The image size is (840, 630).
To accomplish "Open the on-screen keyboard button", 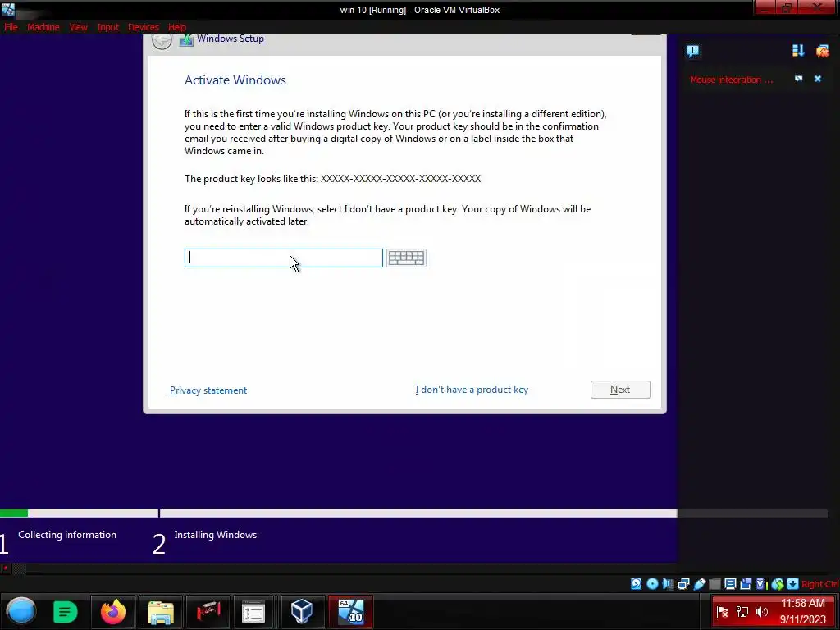I will [406, 258].
